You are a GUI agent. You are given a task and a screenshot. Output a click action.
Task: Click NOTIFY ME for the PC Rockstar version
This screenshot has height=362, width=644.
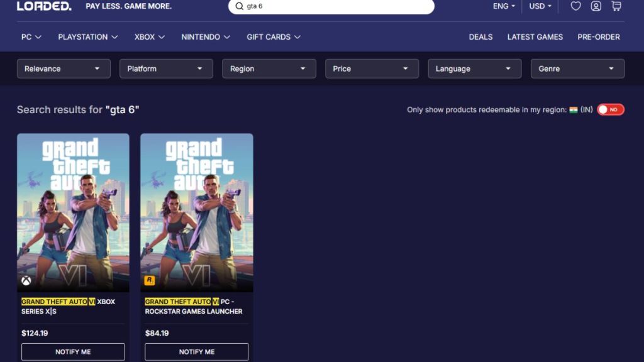pos(196,352)
